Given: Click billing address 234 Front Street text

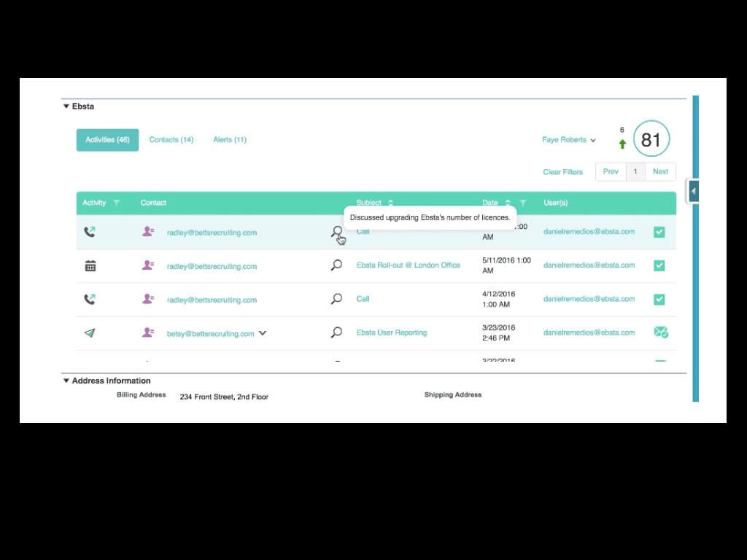Looking at the screenshot, I should coord(224,397).
